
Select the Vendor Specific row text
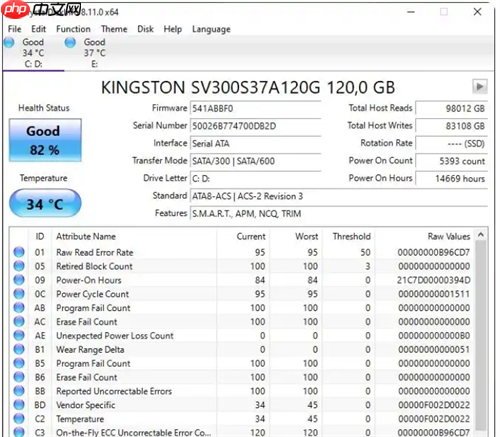(x=86, y=405)
